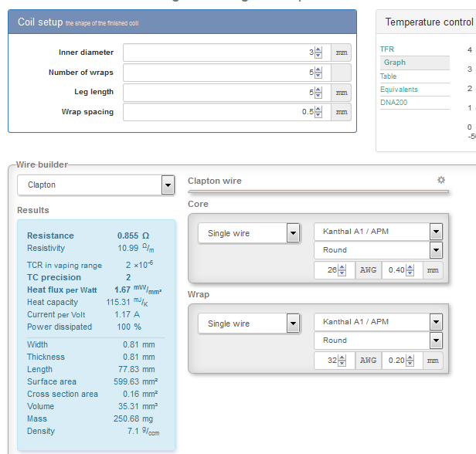The height and width of the screenshot is (454, 476).
Task: Increase Inner diameter with up arrow
Action: pyautogui.click(x=318, y=49)
